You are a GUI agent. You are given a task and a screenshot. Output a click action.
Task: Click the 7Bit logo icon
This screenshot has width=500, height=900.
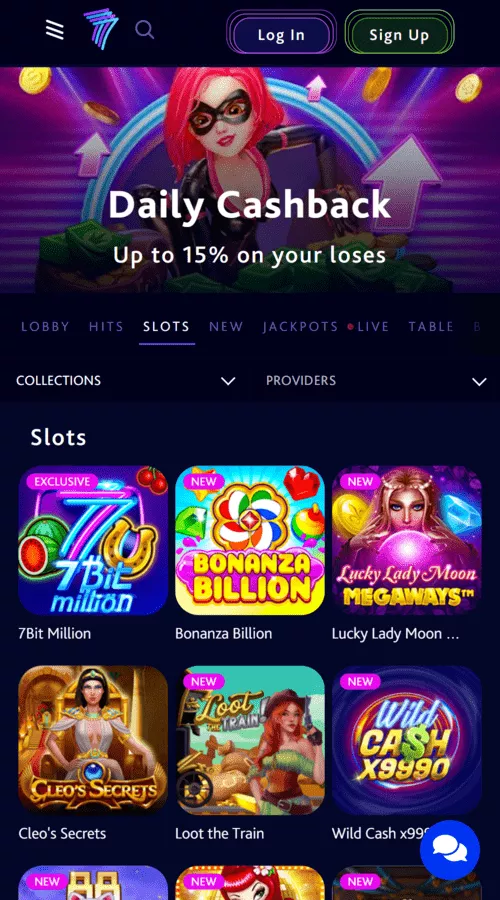100,29
